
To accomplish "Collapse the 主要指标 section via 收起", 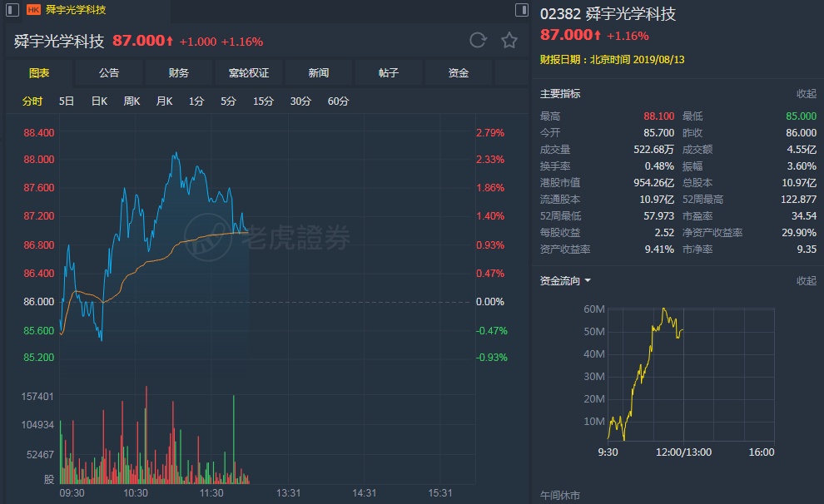I will [807, 94].
